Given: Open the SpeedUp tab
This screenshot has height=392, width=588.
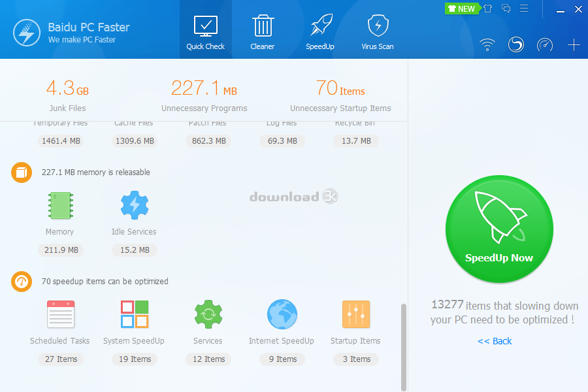Looking at the screenshot, I should coord(320,32).
